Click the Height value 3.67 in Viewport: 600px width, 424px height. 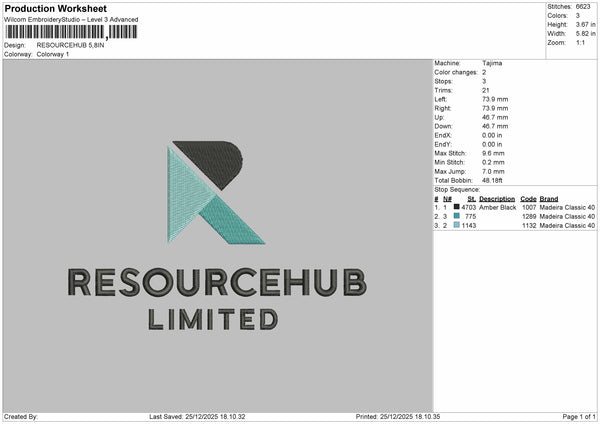[586, 24]
